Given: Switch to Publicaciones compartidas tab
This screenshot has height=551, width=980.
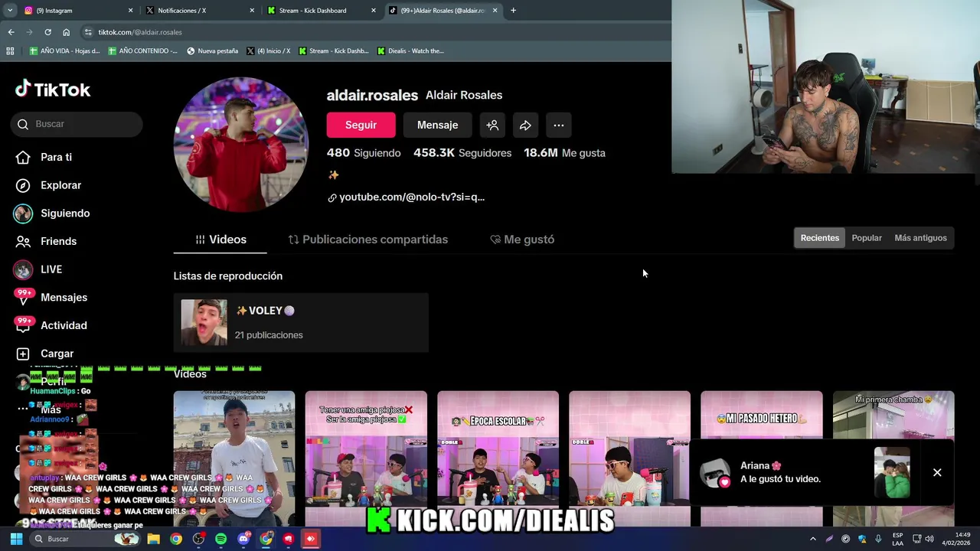Looking at the screenshot, I should click(368, 240).
